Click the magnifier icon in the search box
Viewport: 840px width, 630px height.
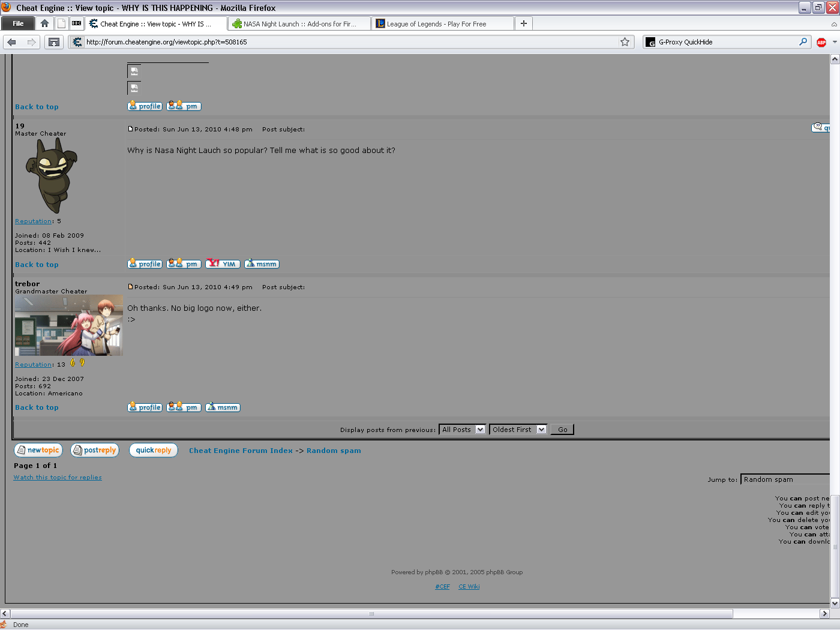pos(803,42)
